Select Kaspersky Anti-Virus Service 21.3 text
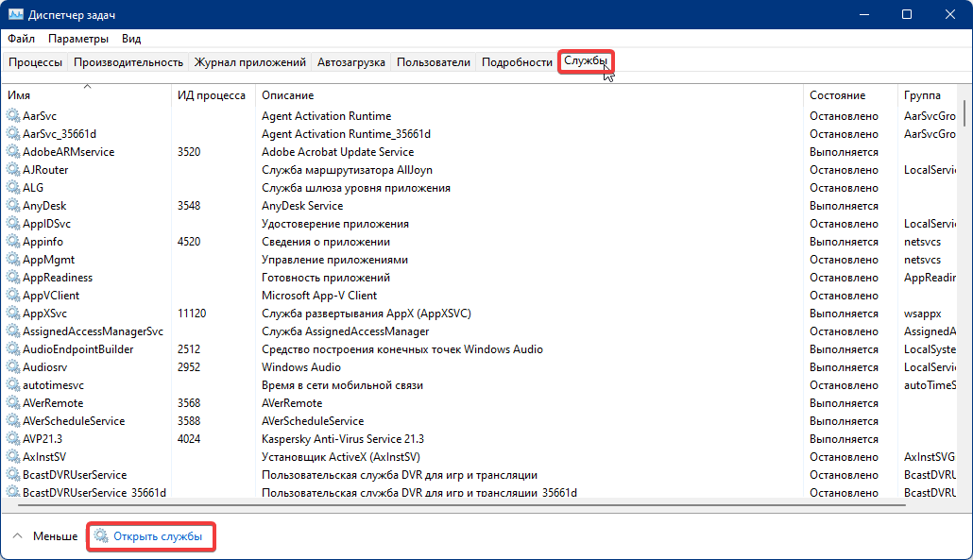The height and width of the screenshot is (560, 973). click(343, 439)
